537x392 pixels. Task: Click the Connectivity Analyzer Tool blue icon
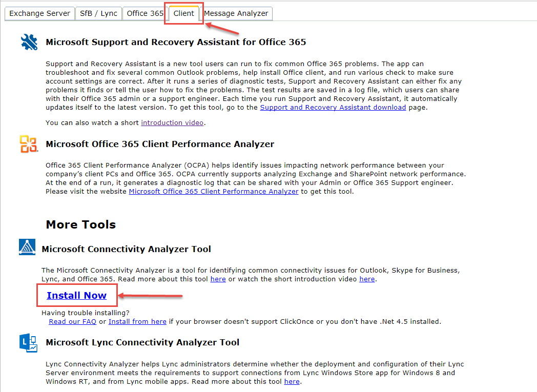27,247
